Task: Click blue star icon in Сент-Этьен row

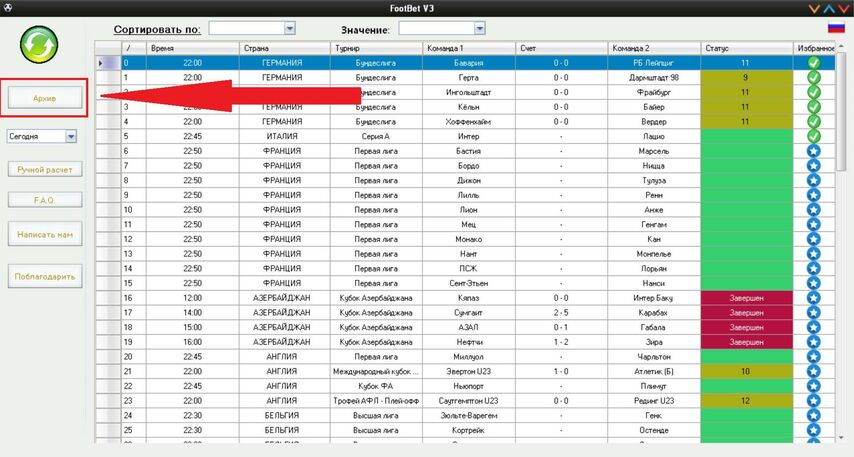Action: click(814, 283)
